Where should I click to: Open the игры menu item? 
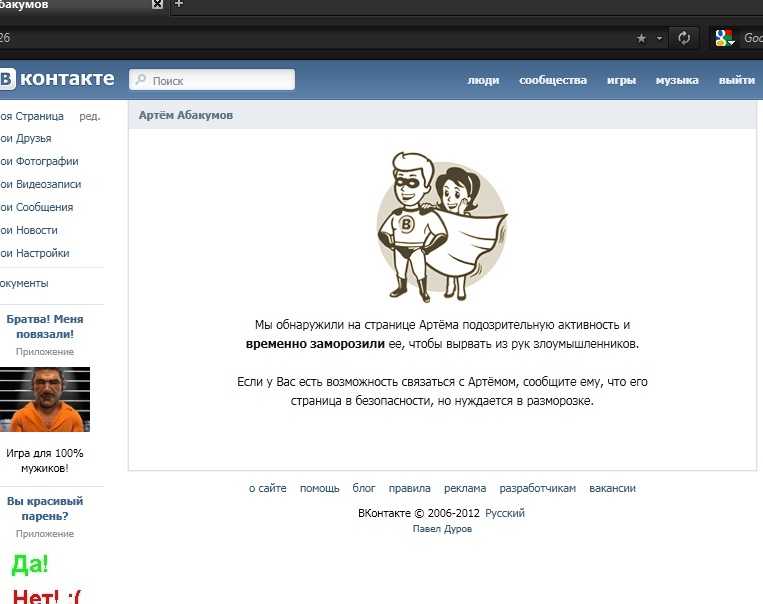621,80
